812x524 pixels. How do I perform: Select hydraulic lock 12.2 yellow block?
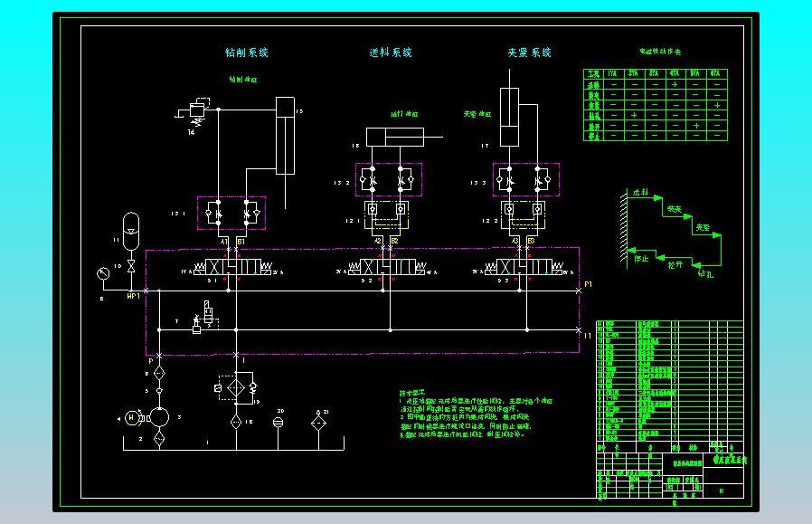(523, 214)
